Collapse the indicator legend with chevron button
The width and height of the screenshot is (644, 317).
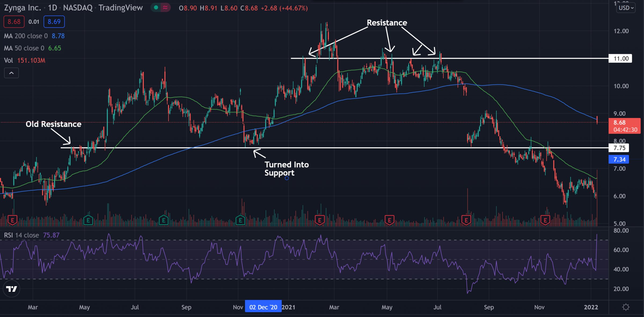pyautogui.click(x=12, y=73)
